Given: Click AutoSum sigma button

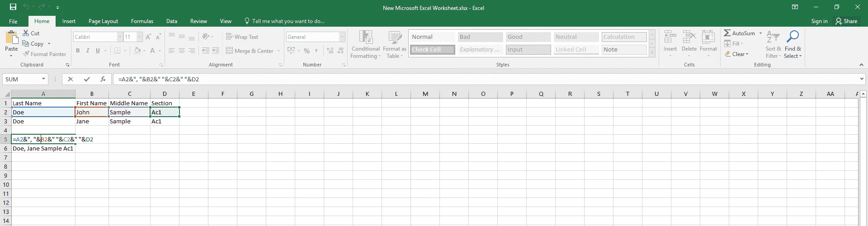Looking at the screenshot, I should [x=739, y=33].
